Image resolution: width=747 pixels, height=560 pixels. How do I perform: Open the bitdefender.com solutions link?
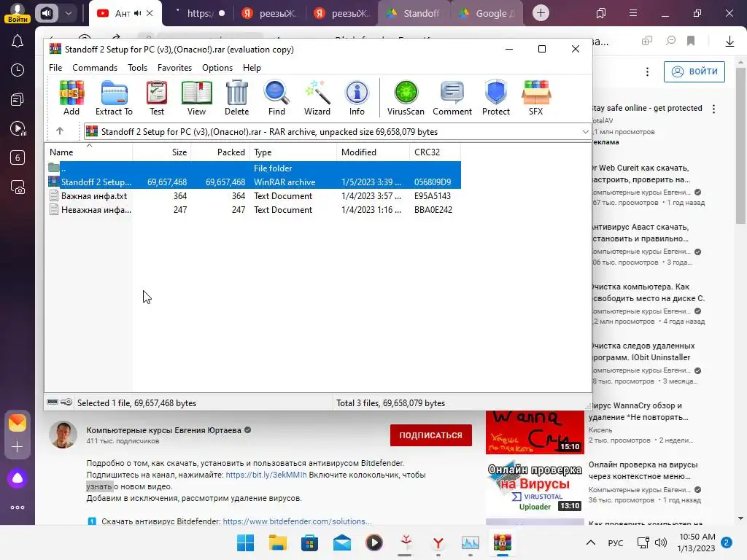pos(297,521)
